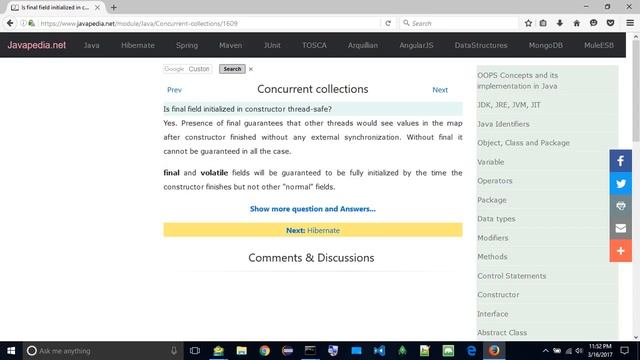Open the JUnit menu item
The width and height of the screenshot is (640, 360).
pos(272,45)
